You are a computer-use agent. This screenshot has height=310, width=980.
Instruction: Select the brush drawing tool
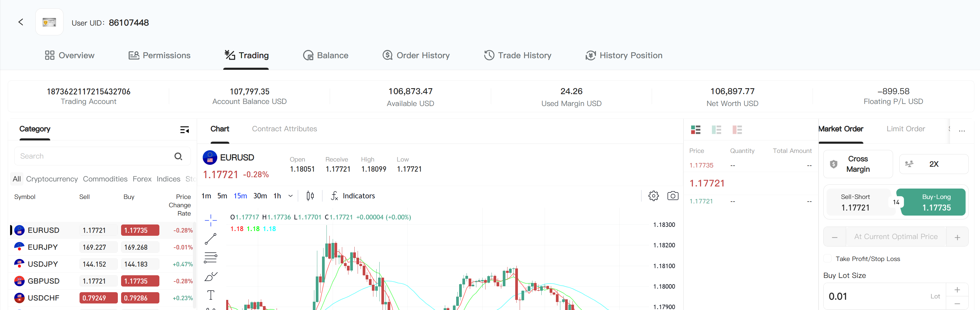[211, 276]
